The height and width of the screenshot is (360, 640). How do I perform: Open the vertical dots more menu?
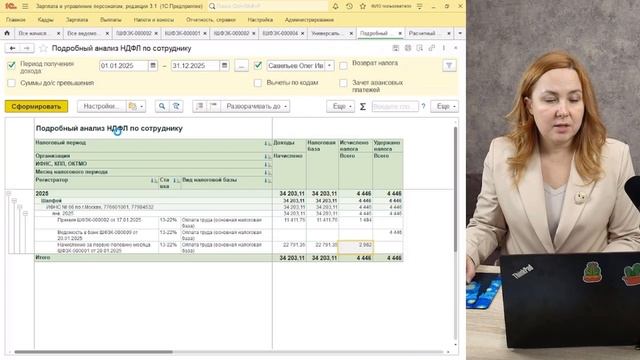coord(444,48)
